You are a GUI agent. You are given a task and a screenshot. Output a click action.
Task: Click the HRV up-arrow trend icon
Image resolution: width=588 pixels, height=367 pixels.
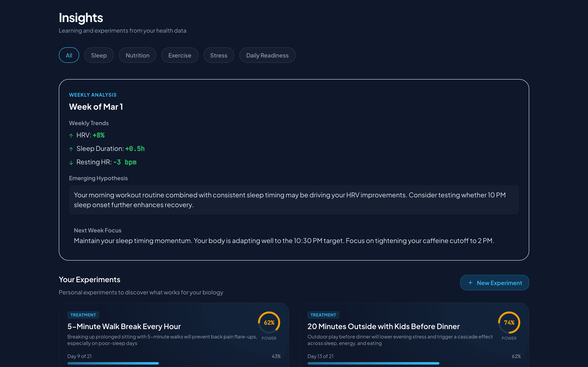pyautogui.click(x=71, y=136)
